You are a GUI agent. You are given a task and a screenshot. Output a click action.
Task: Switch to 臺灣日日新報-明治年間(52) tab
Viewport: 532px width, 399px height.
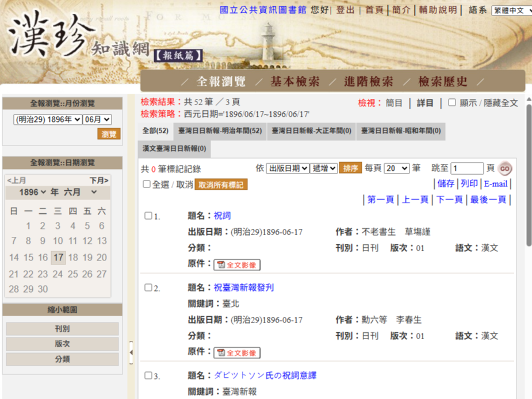220,131
